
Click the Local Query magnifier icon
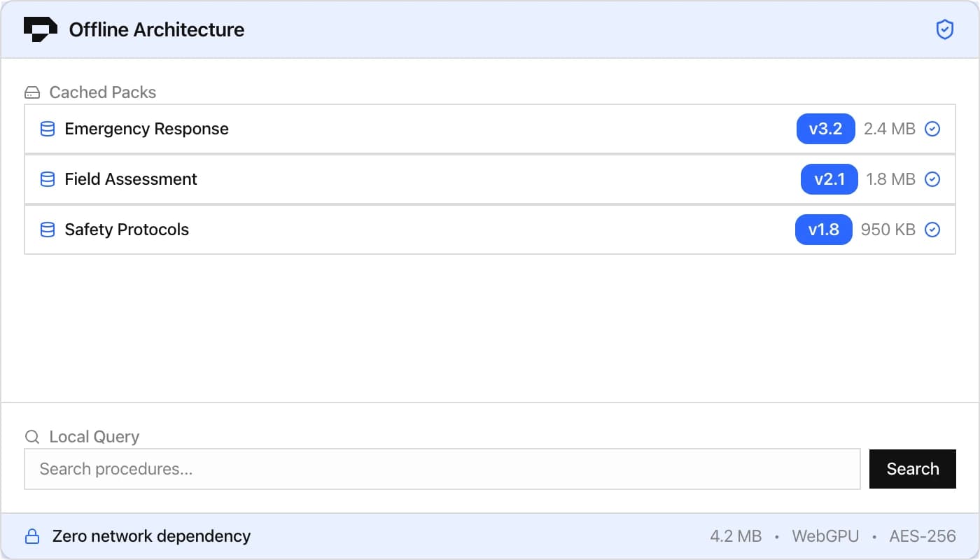coord(32,437)
